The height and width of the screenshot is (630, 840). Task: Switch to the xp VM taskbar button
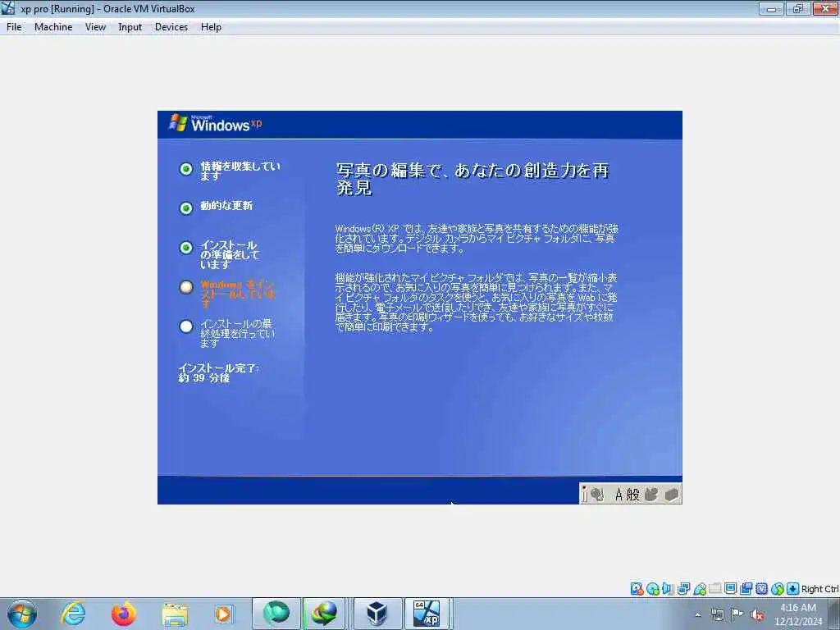pos(427,614)
